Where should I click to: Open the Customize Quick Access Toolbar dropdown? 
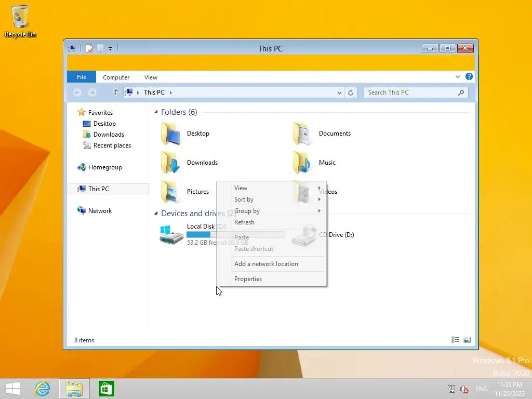point(110,49)
